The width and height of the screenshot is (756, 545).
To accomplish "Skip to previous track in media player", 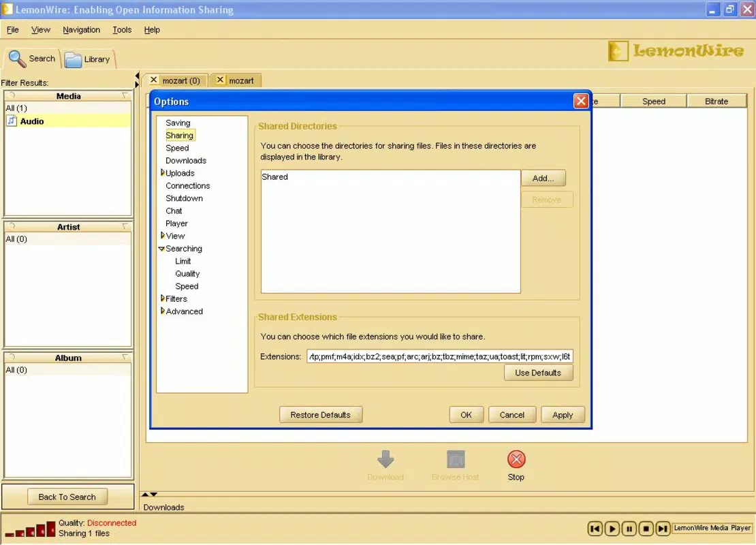I will coord(595,529).
